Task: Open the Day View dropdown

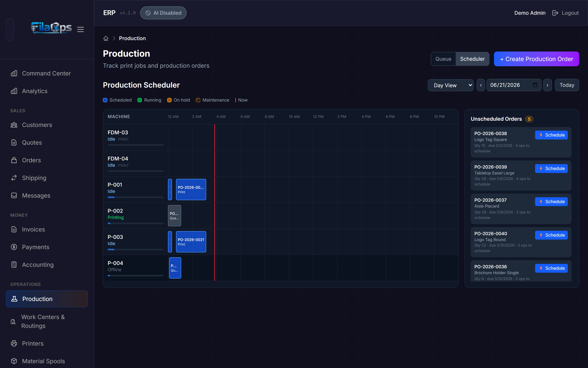Action: [x=451, y=85]
